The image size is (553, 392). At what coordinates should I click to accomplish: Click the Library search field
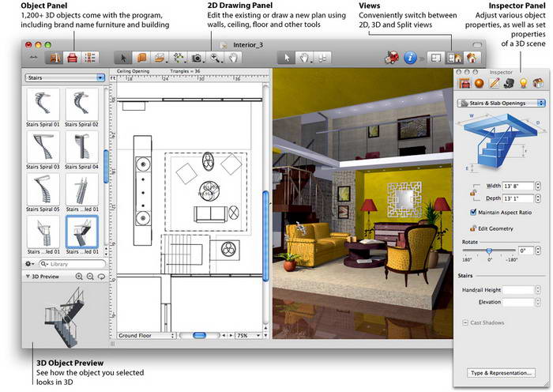pos(72,264)
